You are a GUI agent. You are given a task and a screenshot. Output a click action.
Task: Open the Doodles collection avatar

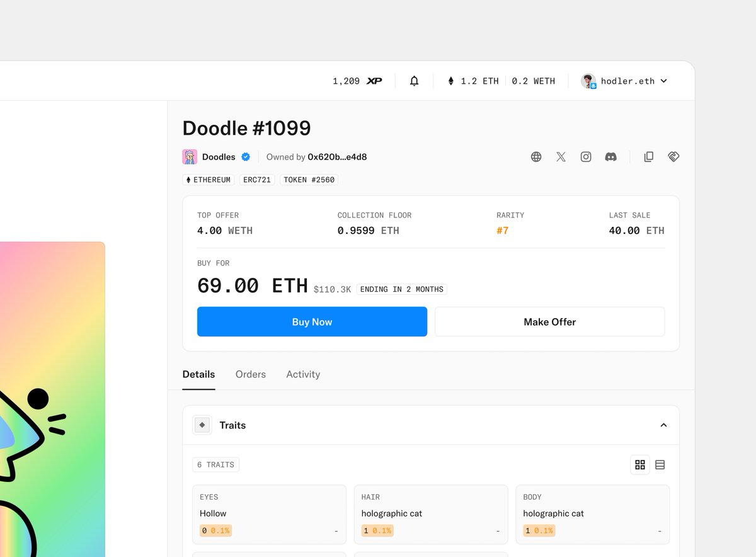[190, 157]
